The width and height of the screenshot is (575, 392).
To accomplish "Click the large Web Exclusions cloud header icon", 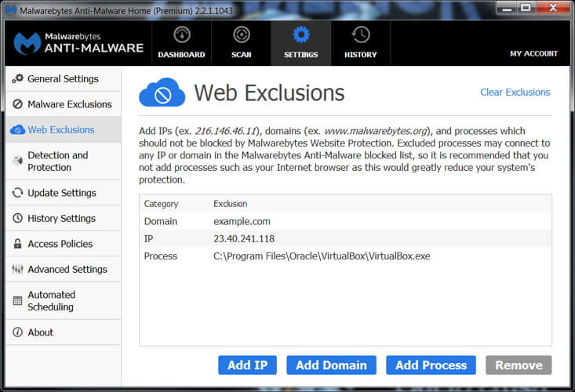I will [162, 93].
